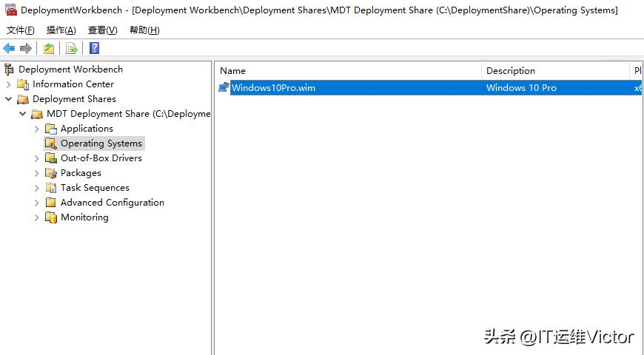Click the Back arrow toolbar icon

pos(9,48)
